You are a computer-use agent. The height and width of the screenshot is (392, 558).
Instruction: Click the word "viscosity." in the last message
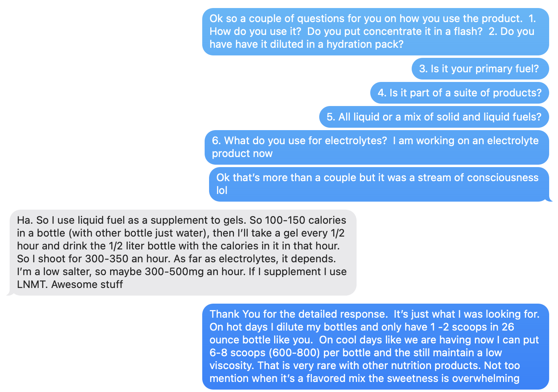tap(232, 365)
